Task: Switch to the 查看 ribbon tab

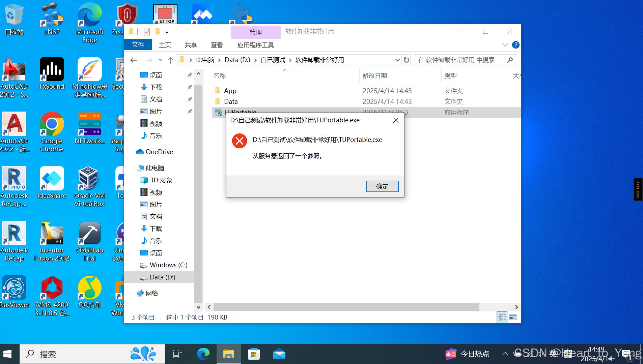Action: click(217, 45)
